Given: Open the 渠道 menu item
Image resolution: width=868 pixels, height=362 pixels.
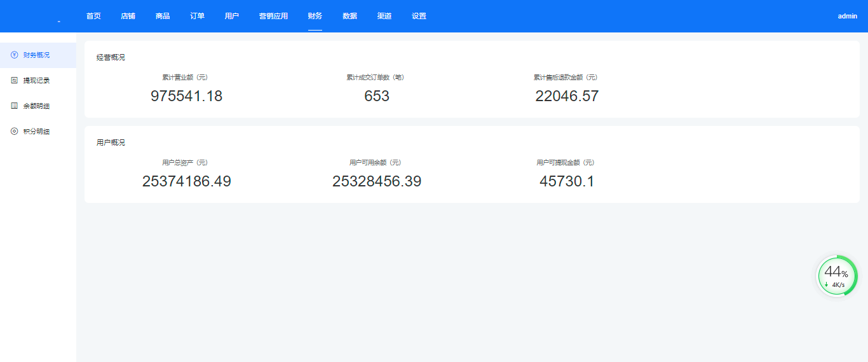Looking at the screenshot, I should point(384,16).
